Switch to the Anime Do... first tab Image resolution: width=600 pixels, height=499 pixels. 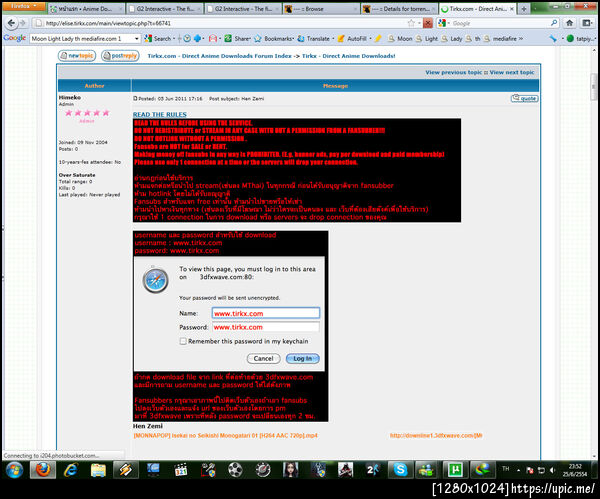tap(86, 8)
